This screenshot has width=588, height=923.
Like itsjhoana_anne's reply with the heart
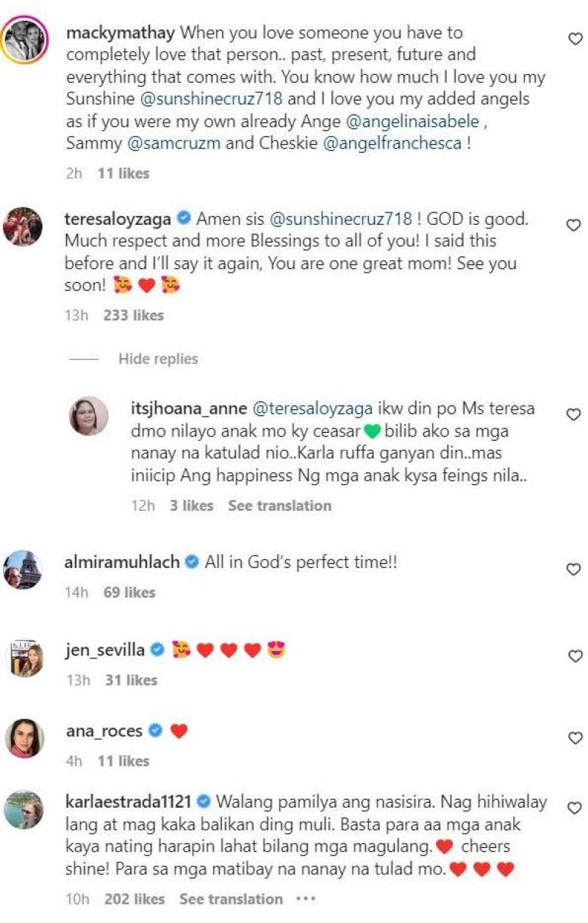point(576,415)
